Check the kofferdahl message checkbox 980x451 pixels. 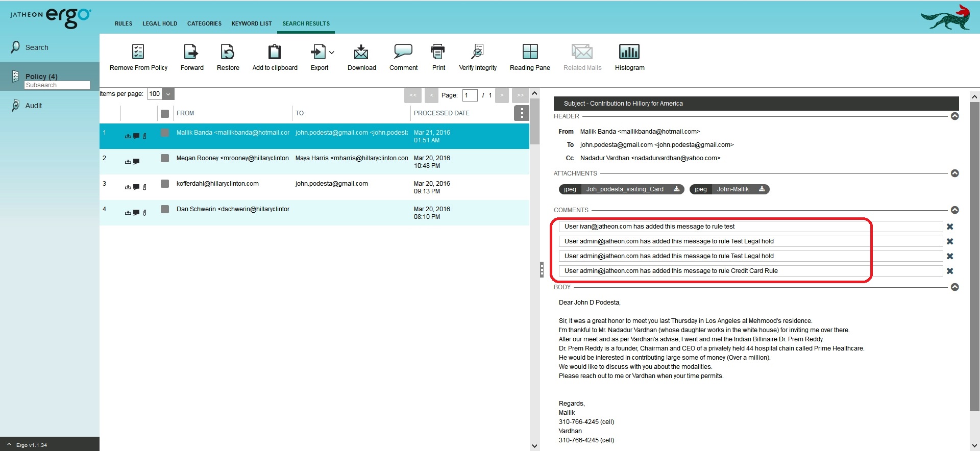click(165, 184)
